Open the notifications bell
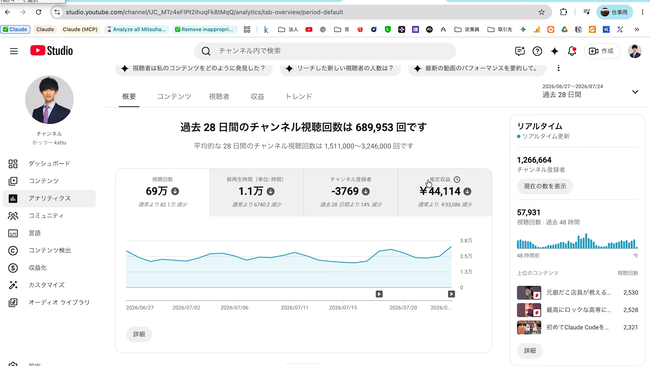 [x=572, y=51]
